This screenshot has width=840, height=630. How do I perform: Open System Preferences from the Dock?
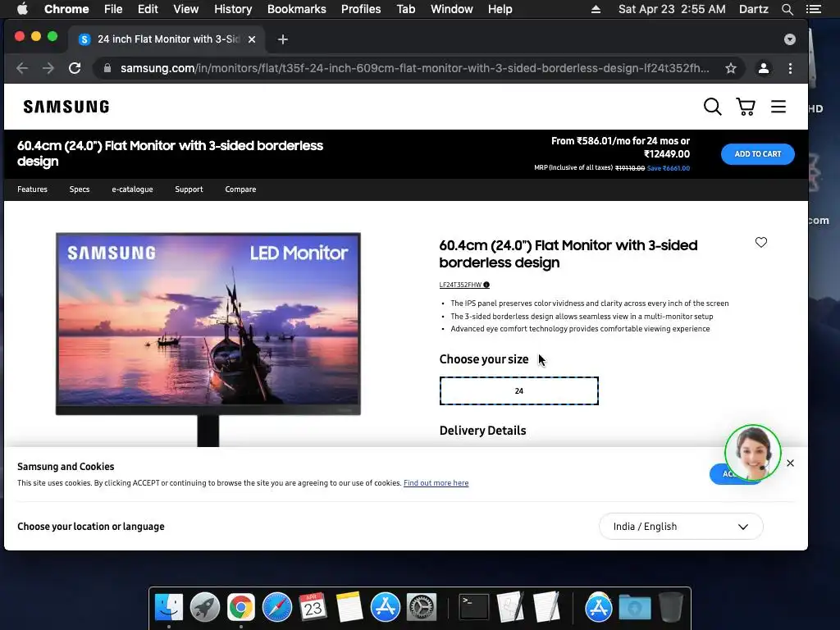[x=422, y=608]
